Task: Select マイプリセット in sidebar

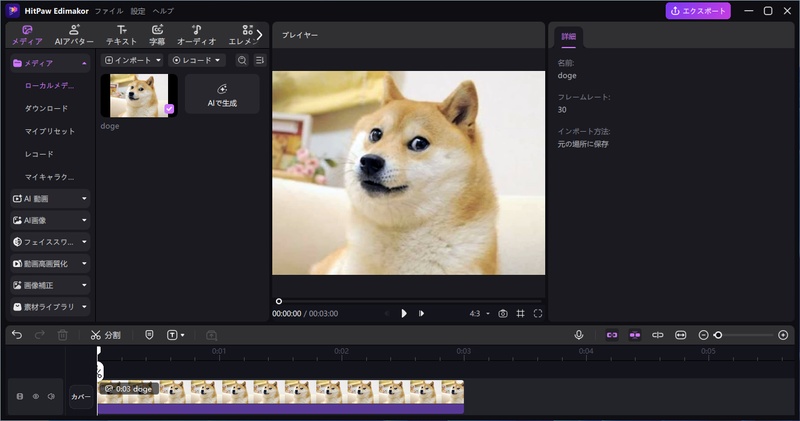Action: pyautogui.click(x=50, y=131)
